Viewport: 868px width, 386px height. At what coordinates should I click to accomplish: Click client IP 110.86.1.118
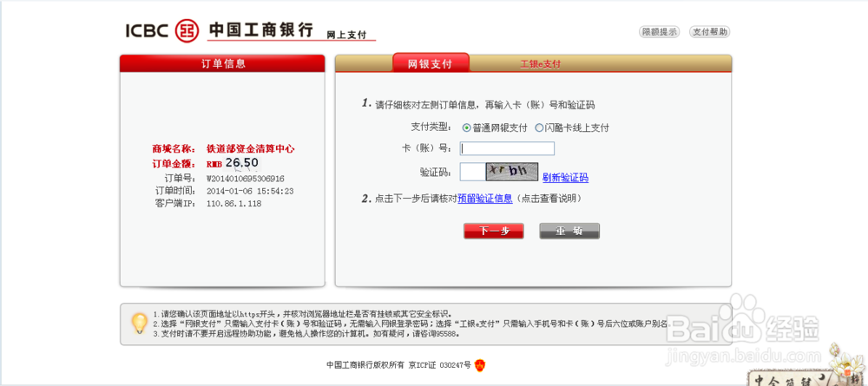[233, 204]
